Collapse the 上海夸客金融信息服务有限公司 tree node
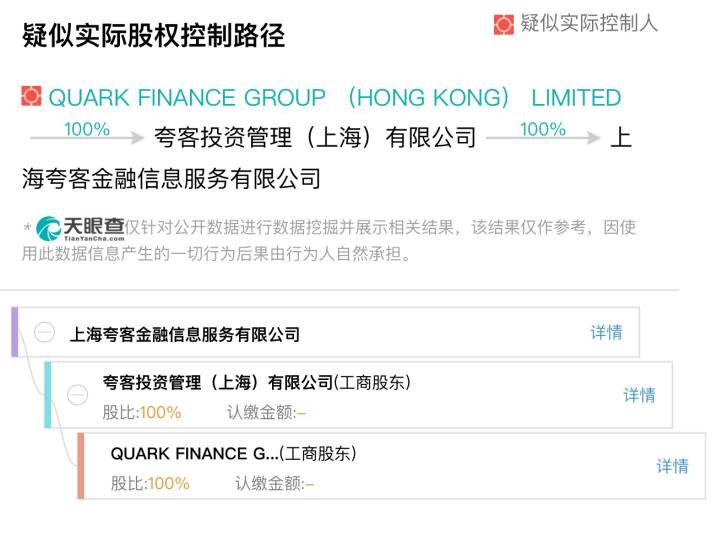Image resolution: width=718 pixels, height=536 pixels. point(44,333)
